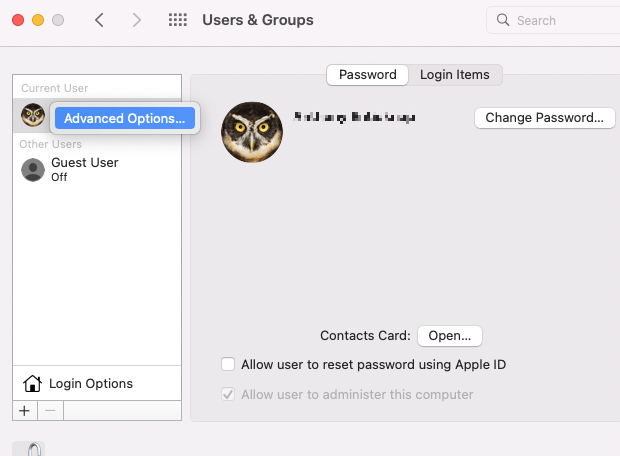Click the Change Password… button
The height and width of the screenshot is (456, 620).
(544, 118)
